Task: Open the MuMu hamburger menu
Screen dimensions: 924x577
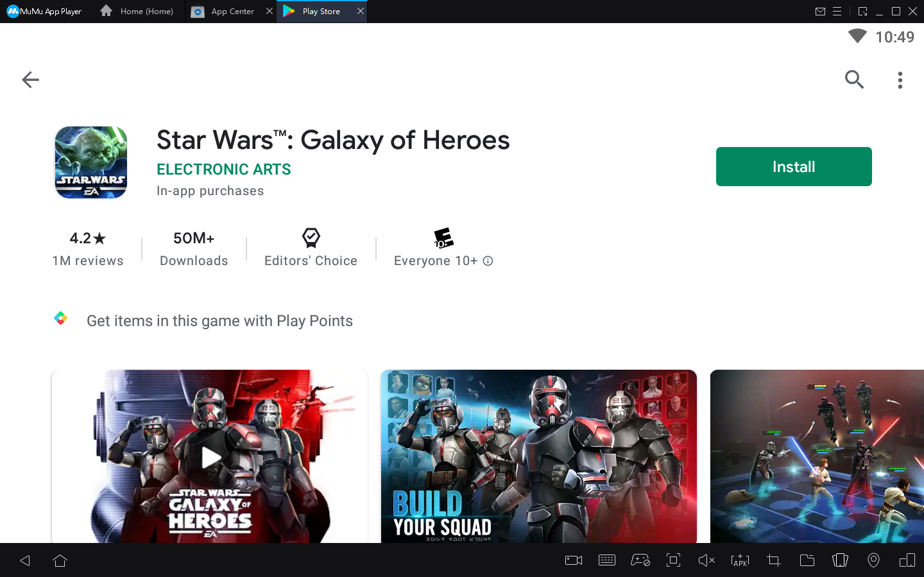Action: pyautogui.click(x=837, y=12)
